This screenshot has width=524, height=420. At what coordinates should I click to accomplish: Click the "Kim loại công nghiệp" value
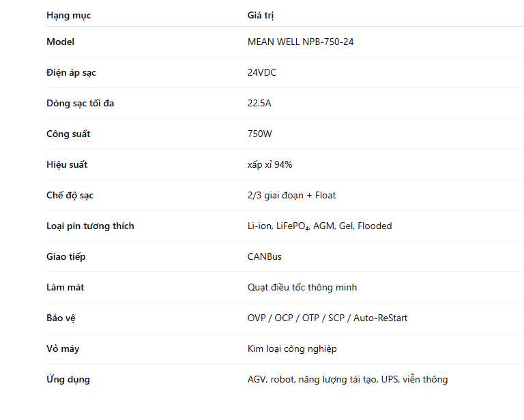pos(292,348)
